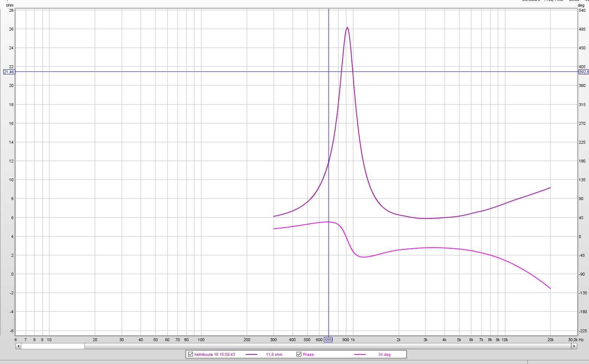Click the magenta Phase trace color line in legend

click(x=360, y=354)
